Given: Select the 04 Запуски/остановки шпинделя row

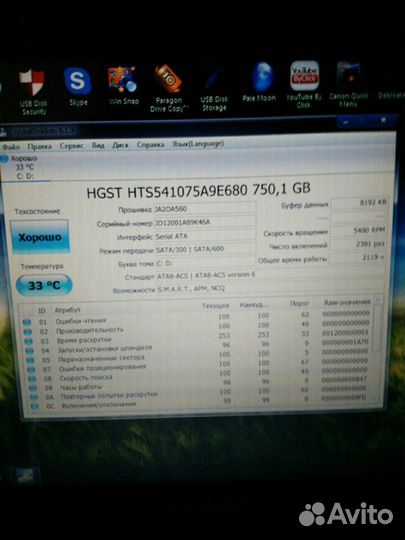Looking at the screenshot, I should click(197, 347).
